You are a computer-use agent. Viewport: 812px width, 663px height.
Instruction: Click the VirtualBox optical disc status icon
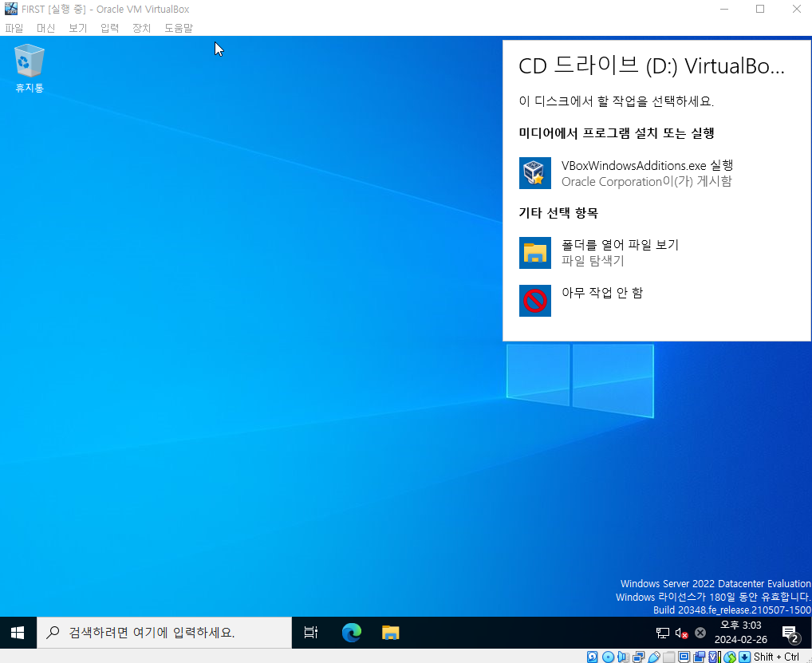pos(608,657)
